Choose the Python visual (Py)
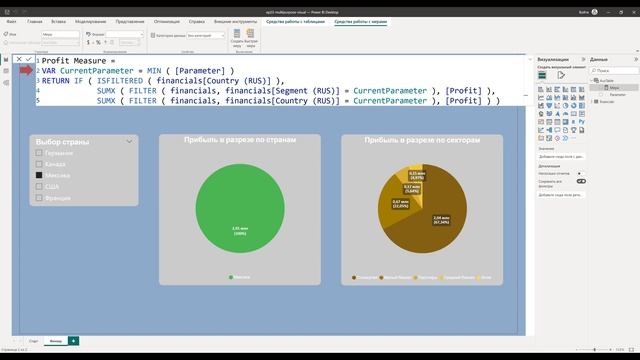640x360 pixels. (x=582, y=122)
